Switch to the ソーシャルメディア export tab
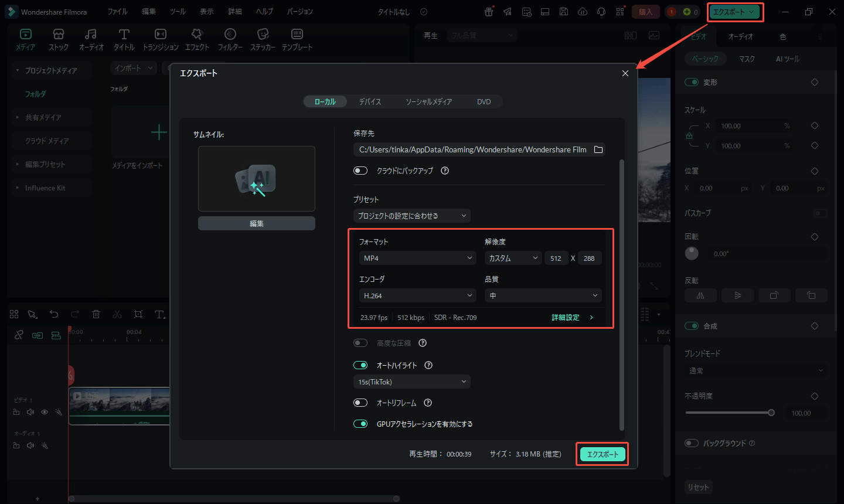 (x=429, y=101)
